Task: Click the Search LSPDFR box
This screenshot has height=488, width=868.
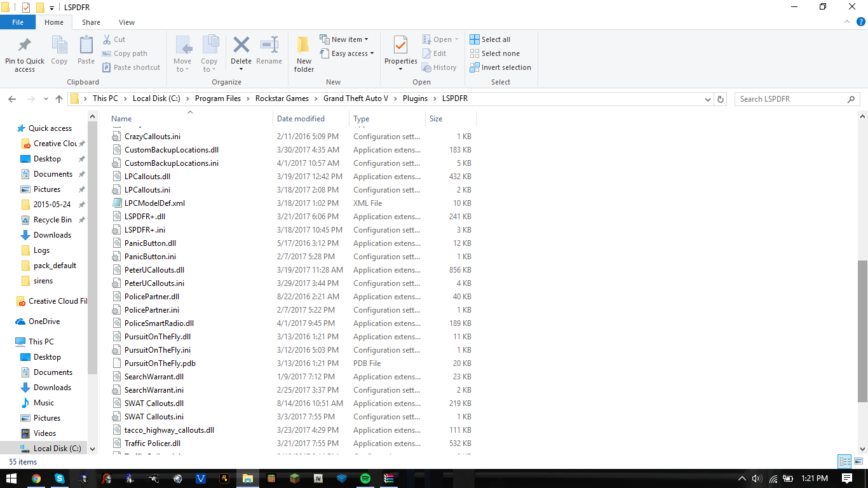Action: 797,99
